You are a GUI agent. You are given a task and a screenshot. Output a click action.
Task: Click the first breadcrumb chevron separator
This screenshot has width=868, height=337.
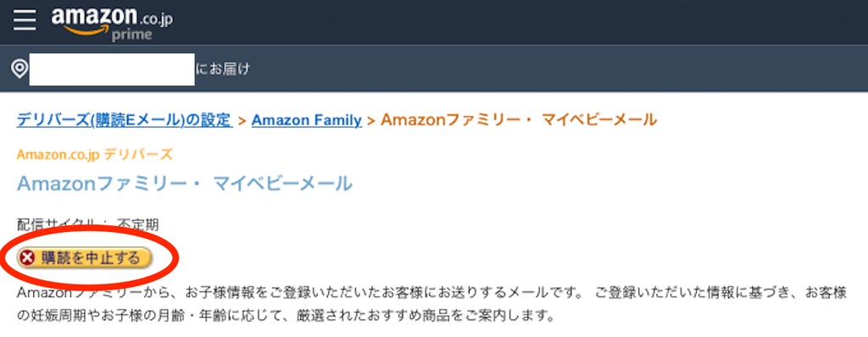pyautogui.click(x=242, y=120)
